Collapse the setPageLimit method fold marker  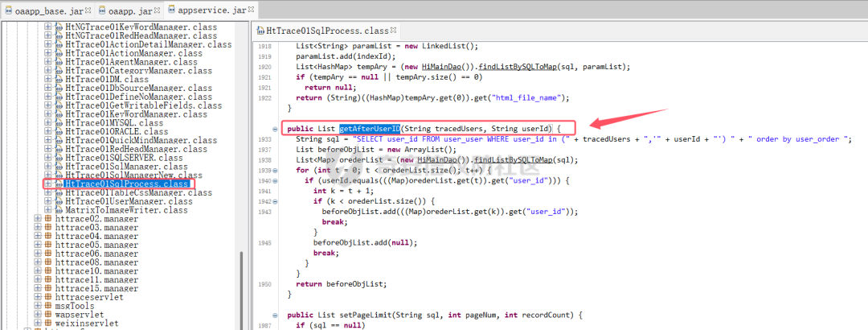coord(275,315)
